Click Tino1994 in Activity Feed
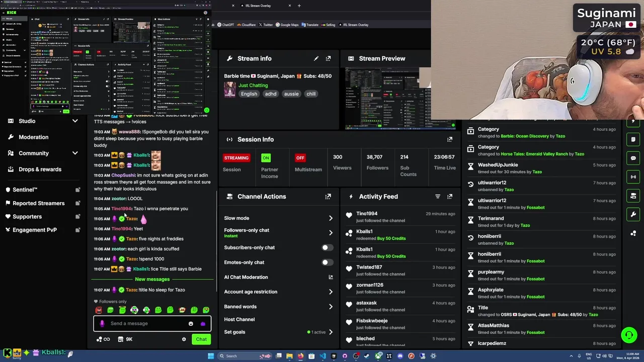Image resolution: width=644 pixels, height=362 pixels. click(367, 214)
